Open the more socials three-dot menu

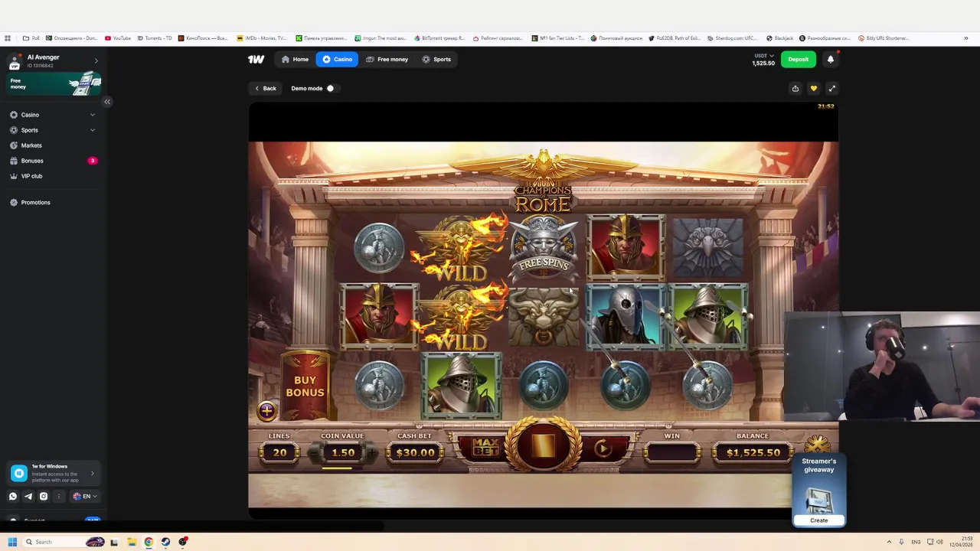59,496
